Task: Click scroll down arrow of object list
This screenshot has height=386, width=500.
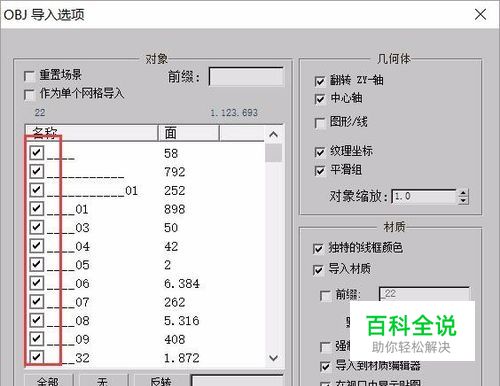Action: click(x=274, y=358)
